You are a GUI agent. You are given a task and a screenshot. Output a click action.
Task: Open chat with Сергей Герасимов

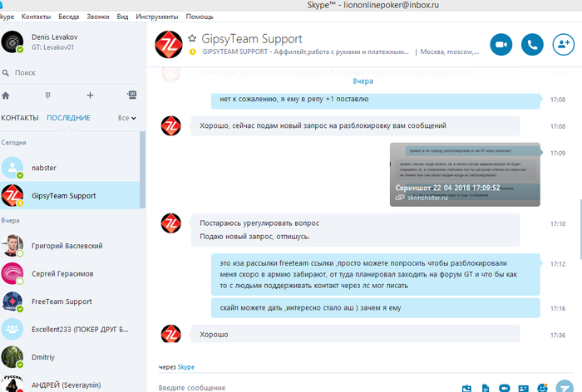(x=70, y=274)
